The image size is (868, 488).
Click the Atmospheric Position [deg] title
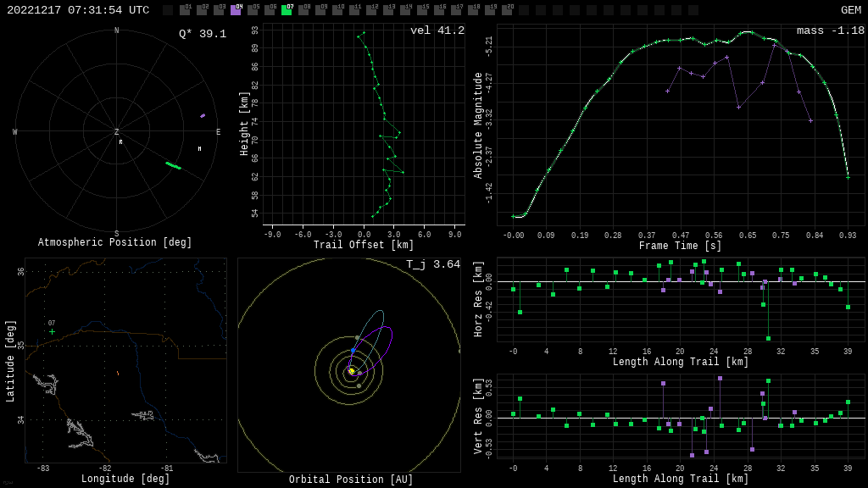coord(115,243)
